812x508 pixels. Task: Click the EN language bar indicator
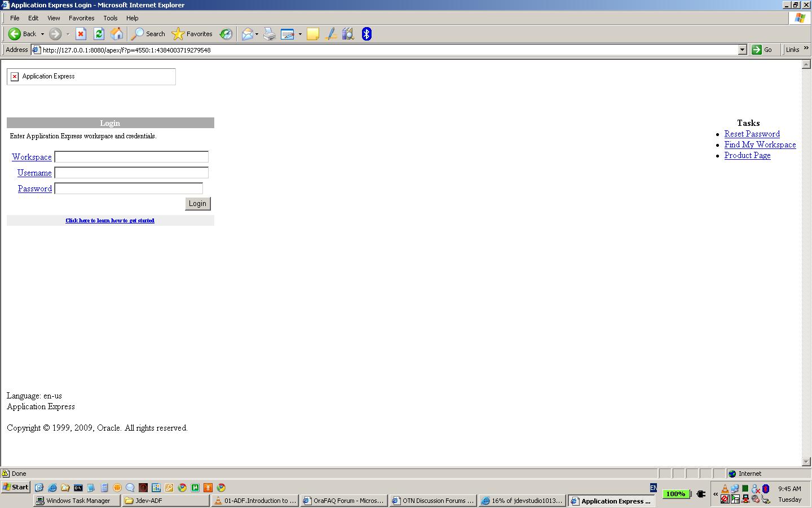654,488
